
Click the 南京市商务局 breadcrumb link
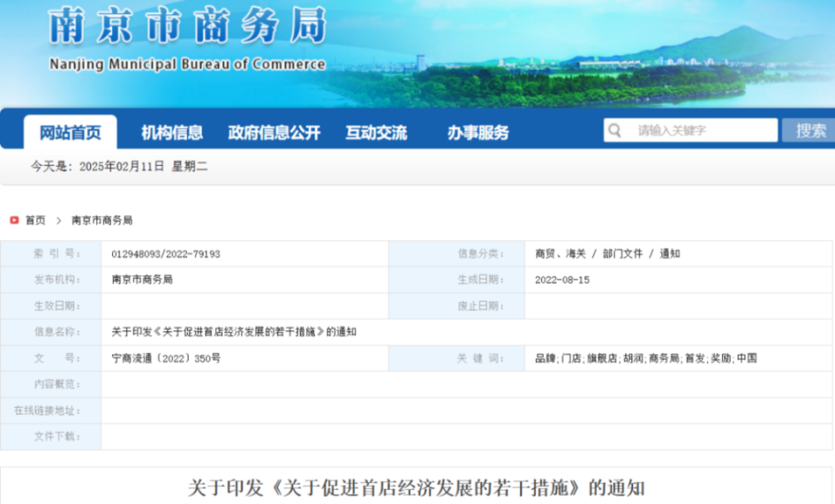pyautogui.click(x=103, y=221)
